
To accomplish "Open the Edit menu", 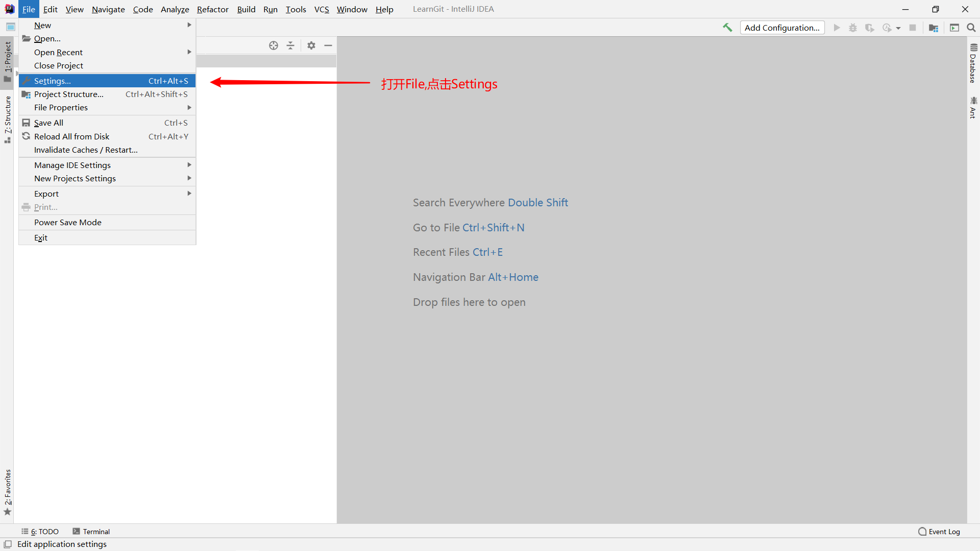I will pyautogui.click(x=50, y=9).
